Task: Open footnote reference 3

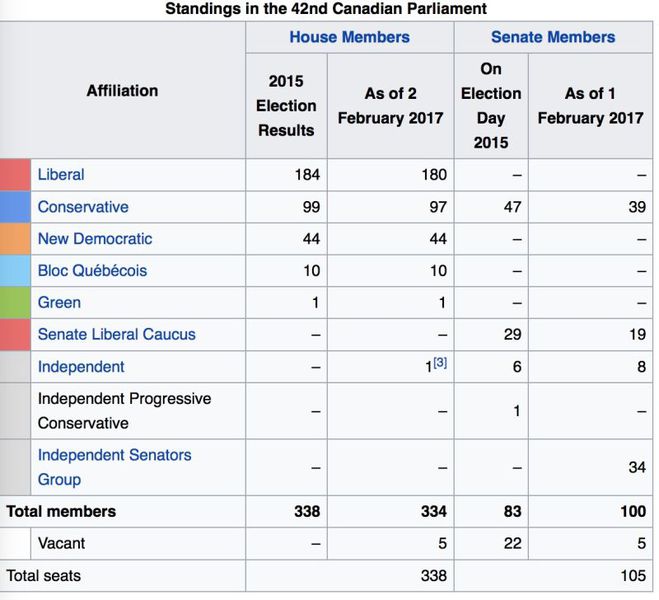Action: point(440,363)
